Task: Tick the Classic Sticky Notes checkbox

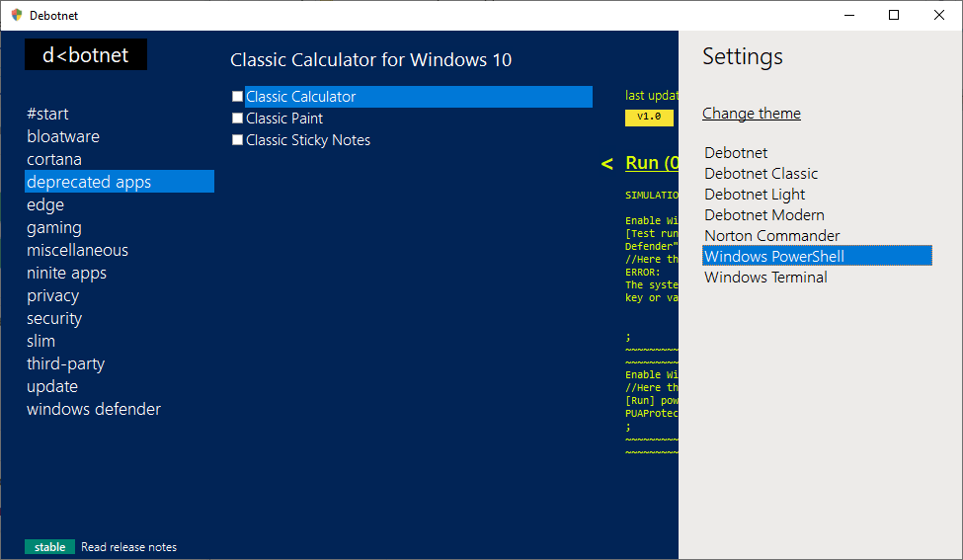Action: pyautogui.click(x=237, y=140)
